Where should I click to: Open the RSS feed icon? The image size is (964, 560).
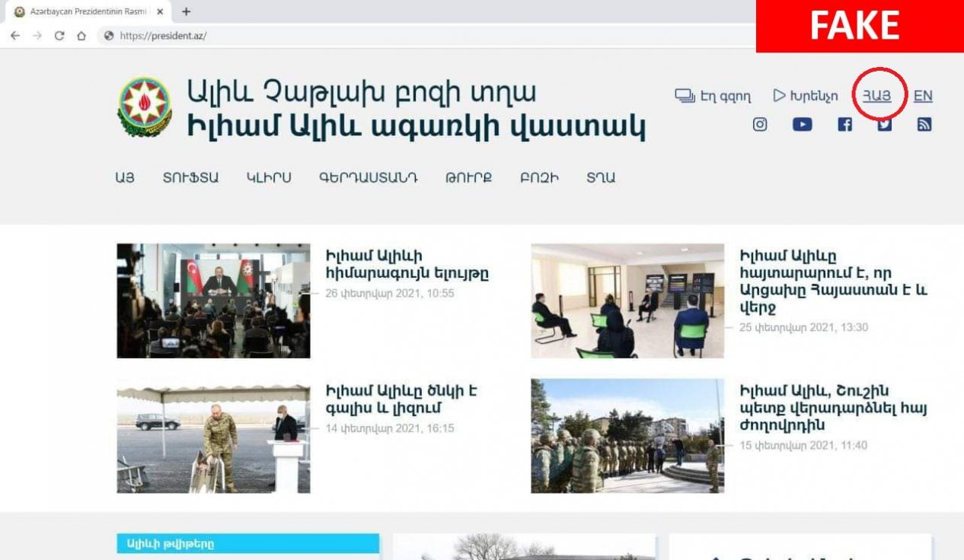pos(924,125)
